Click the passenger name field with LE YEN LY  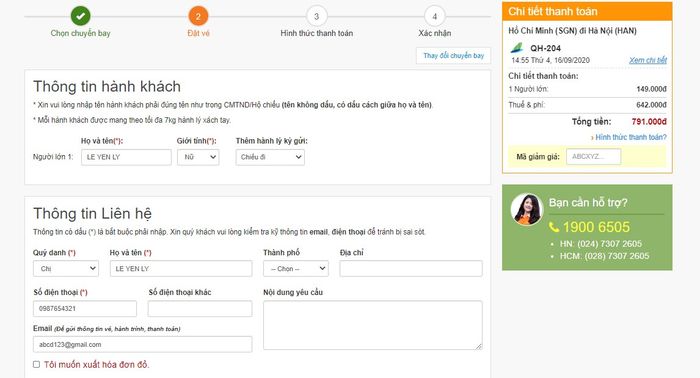click(126, 157)
